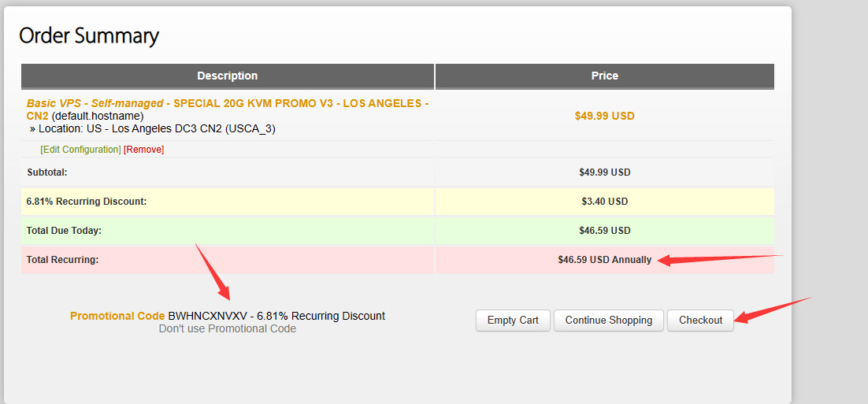Image resolution: width=868 pixels, height=404 pixels.
Task: Click the $46.59 USD Annually amount
Action: 605,260
